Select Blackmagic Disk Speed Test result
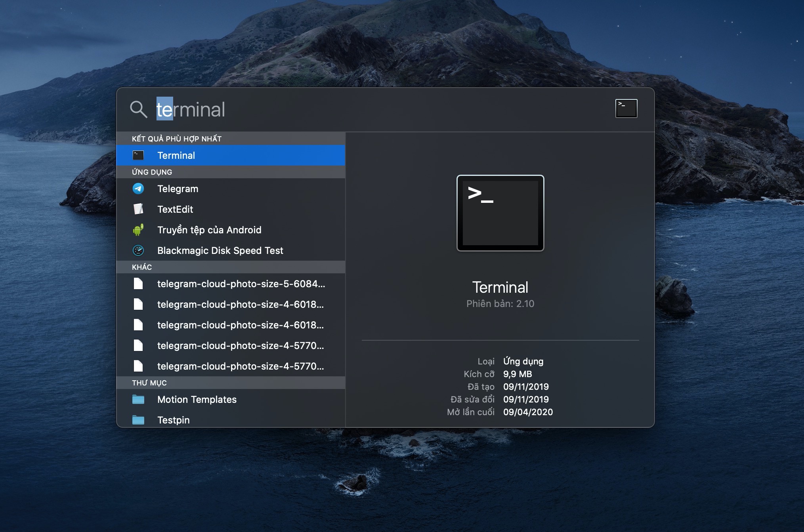This screenshot has height=532, width=804. (x=231, y=250)
